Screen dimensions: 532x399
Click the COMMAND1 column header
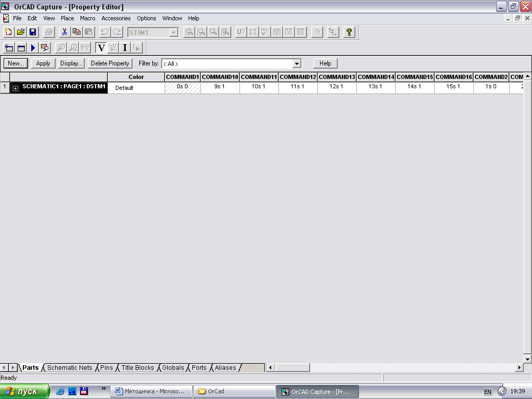tap(182, 77)
